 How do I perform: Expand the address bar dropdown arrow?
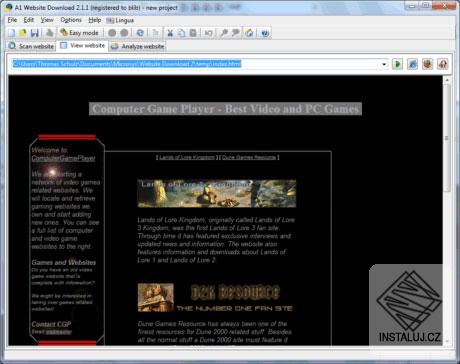click(x=384, y=64)
